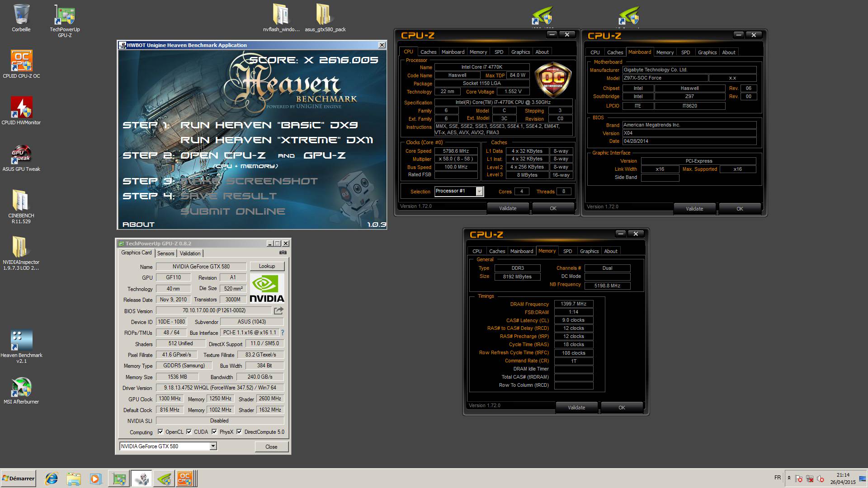Click OK in the memory CPU-Z window
Viewport: 868px width, 488px height.
[622, 408]
